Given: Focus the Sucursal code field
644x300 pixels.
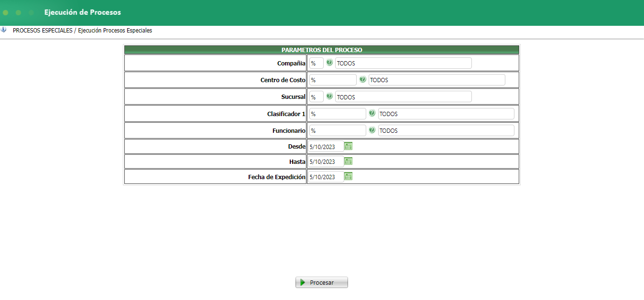Looking at the screenshot, I should click(316, 96).
